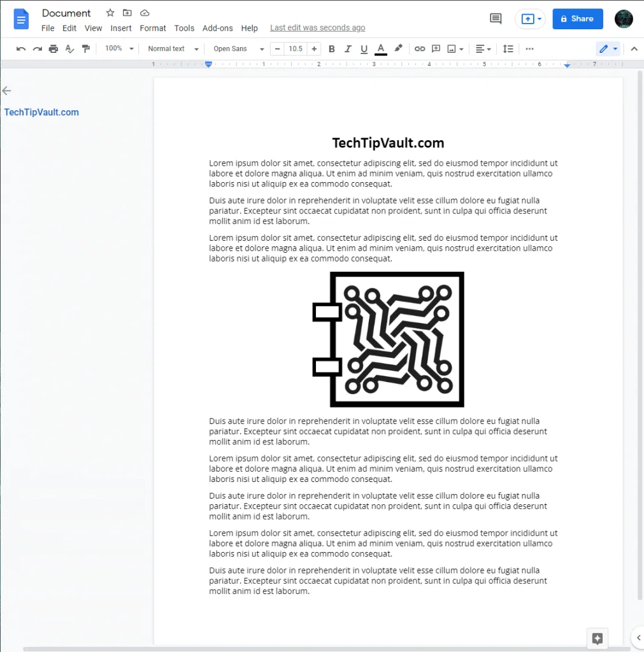Close the document outline with the back arrow
This screenshot has height=652, width=644.
click(6, 90)
